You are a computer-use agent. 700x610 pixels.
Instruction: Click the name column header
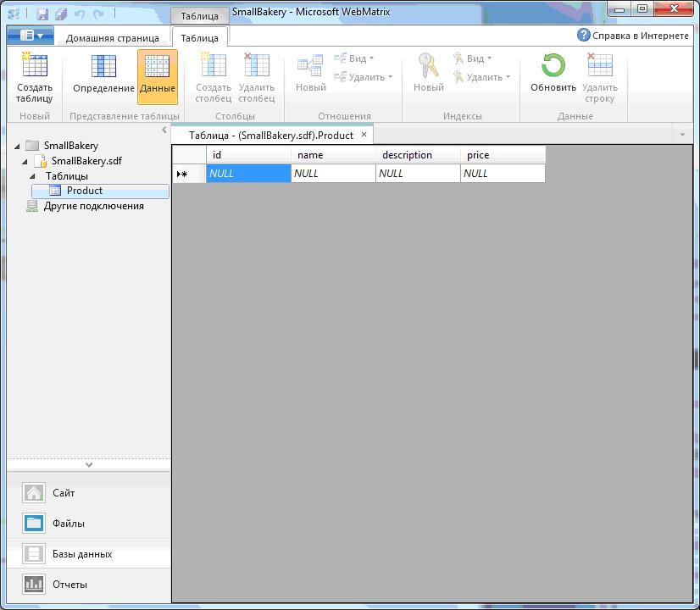334,155
